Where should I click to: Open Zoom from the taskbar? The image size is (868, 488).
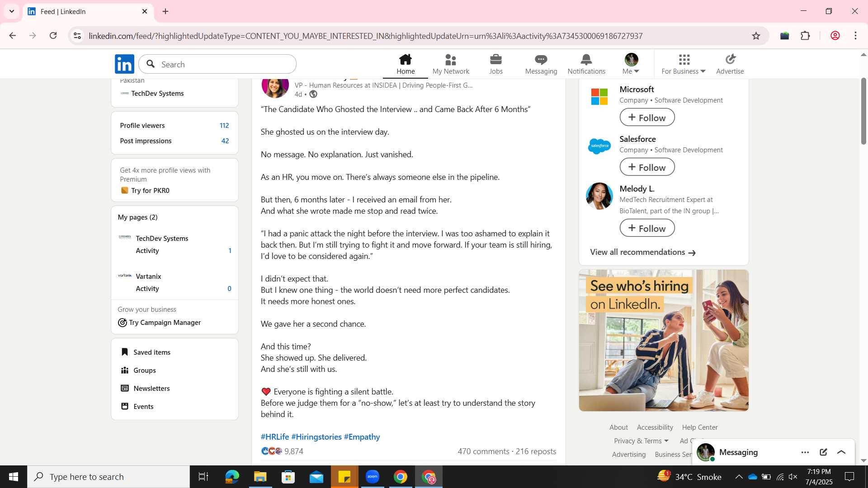pos(372,477)
